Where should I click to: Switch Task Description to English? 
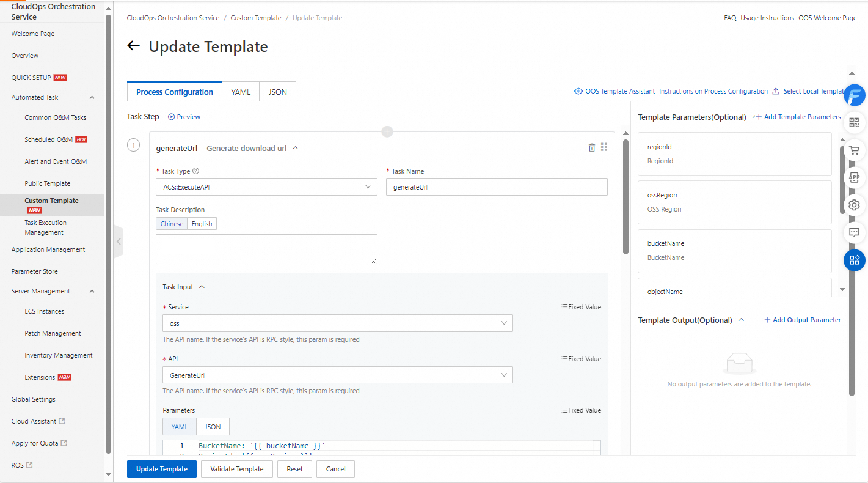(x=202, y=224)
